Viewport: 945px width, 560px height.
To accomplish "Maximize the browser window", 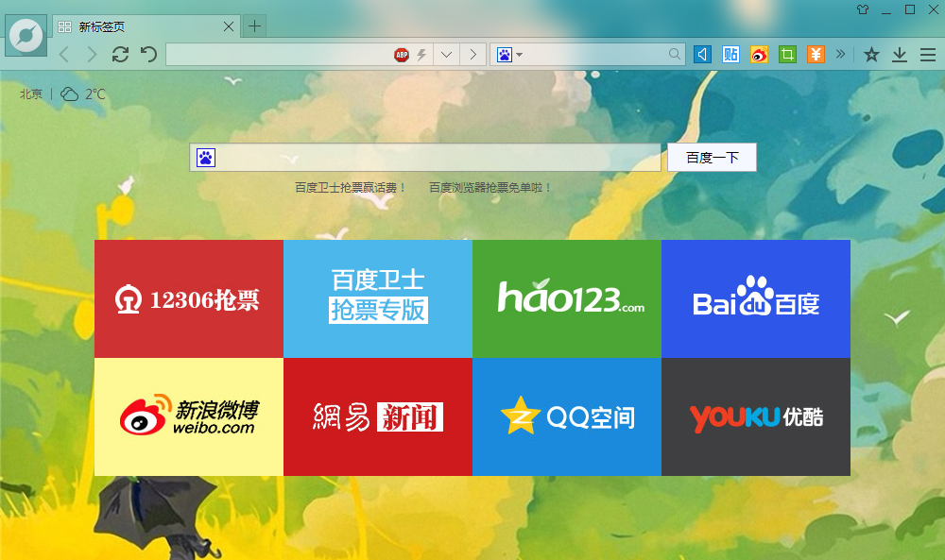I will pos(910,9).
